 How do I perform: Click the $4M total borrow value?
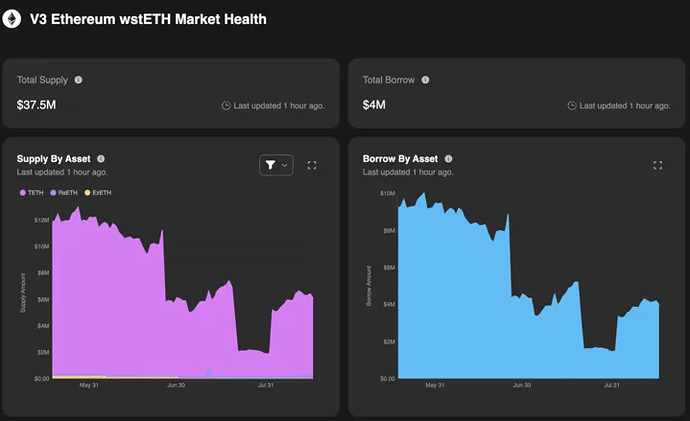coord(372,103)
